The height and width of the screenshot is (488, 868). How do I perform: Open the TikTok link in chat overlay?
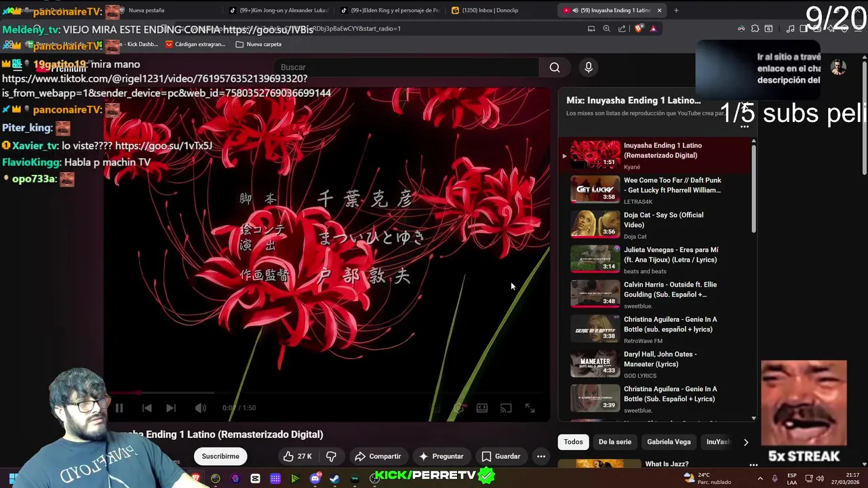[x=166, y=85]
